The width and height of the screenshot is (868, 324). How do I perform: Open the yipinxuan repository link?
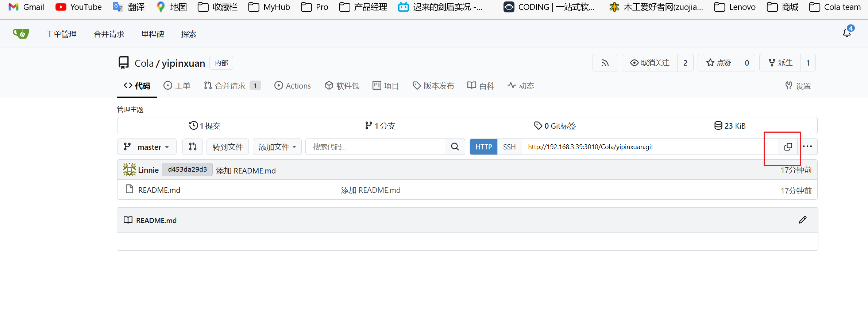(183, 63)
